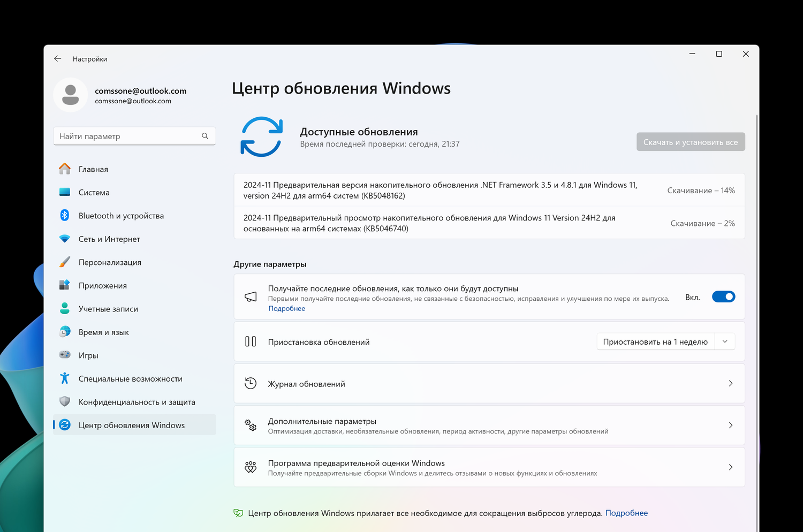The height and width of the screenshot is (532, 803).
Task: Open Приложения settings
Action: (134, 285)
